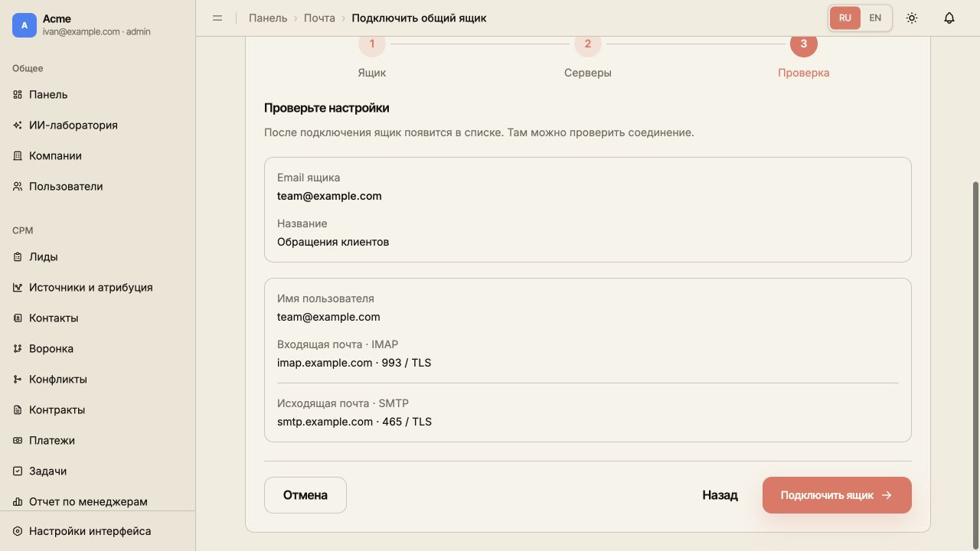The image size is (980, 551).
Task: Open Лиды in the sidebar menu
Action: click(97, 257)
